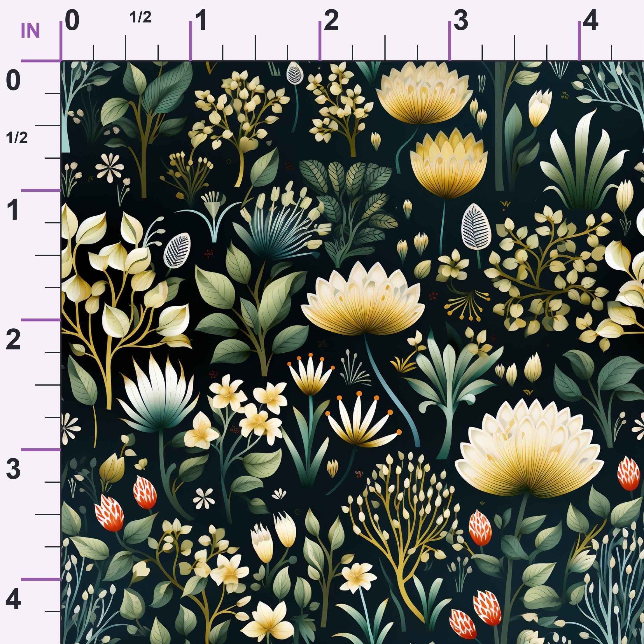The width and height of the screenshot is (644, 644).
Task: Click the "2" label on the vertical ruler
Action: 13,340
